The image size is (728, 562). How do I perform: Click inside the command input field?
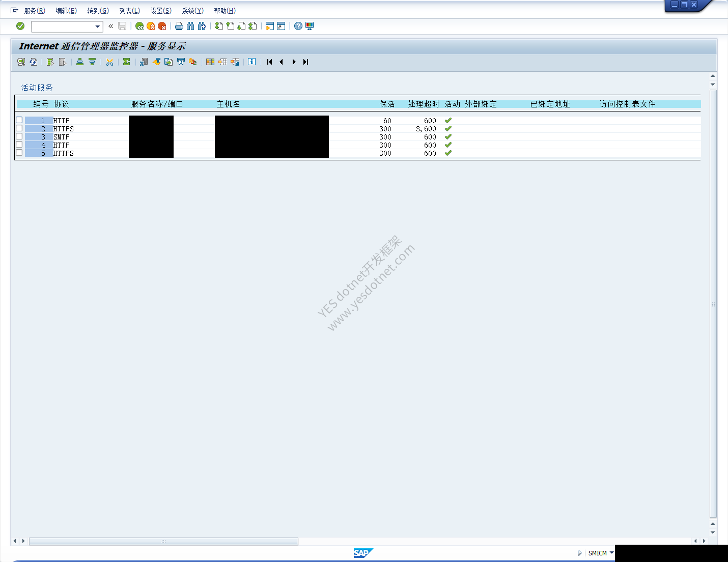63,26
